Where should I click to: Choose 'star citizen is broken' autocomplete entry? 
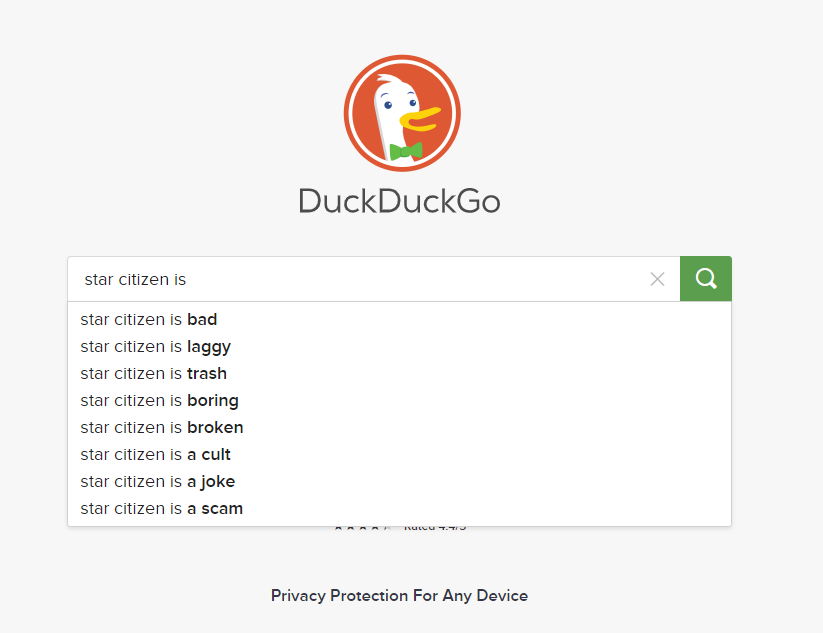(399, 427)
